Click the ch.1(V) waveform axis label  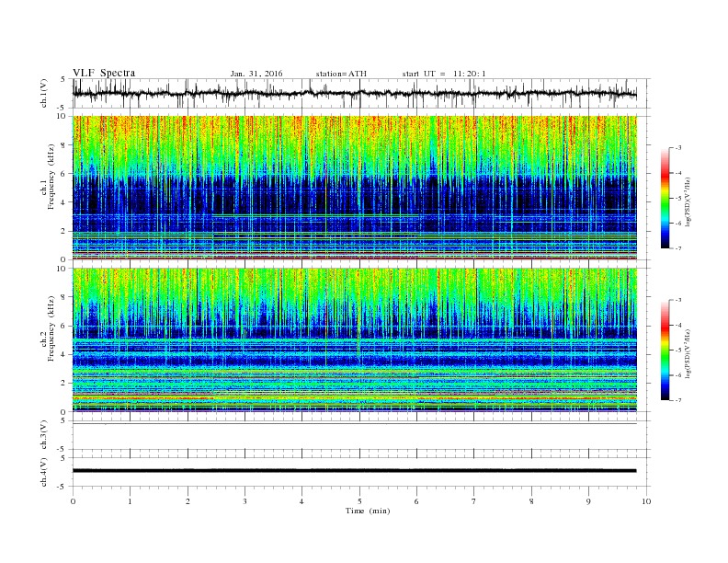[44, 94]
